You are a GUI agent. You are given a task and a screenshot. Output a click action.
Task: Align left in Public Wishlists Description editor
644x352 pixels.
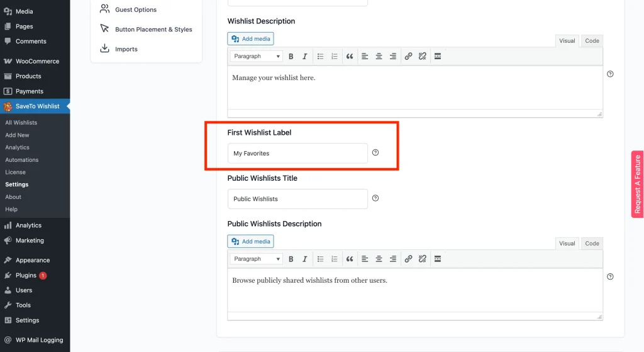point(365,259)
